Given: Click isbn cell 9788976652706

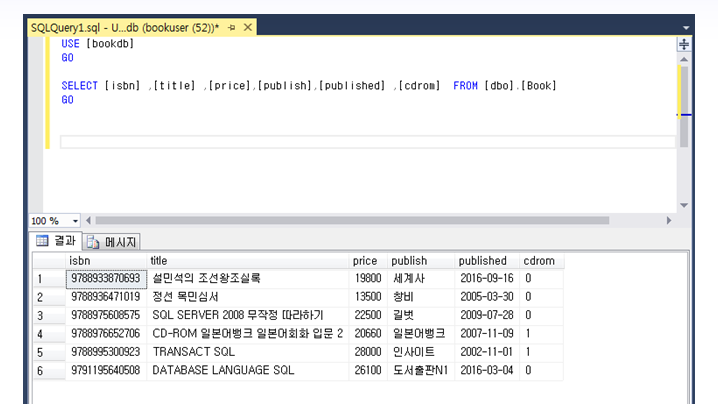Looking at the screenshot, I should pyautogui.click(x=106, y=334).
